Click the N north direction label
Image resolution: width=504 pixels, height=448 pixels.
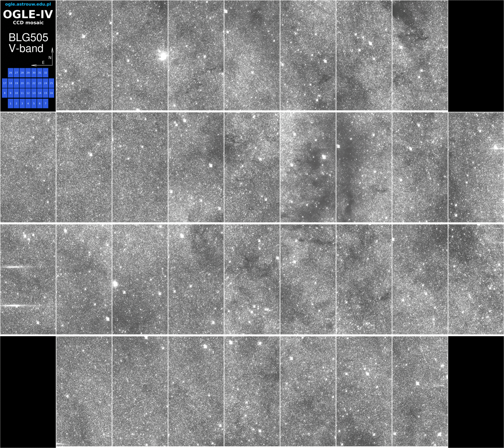tap(50, 58)
